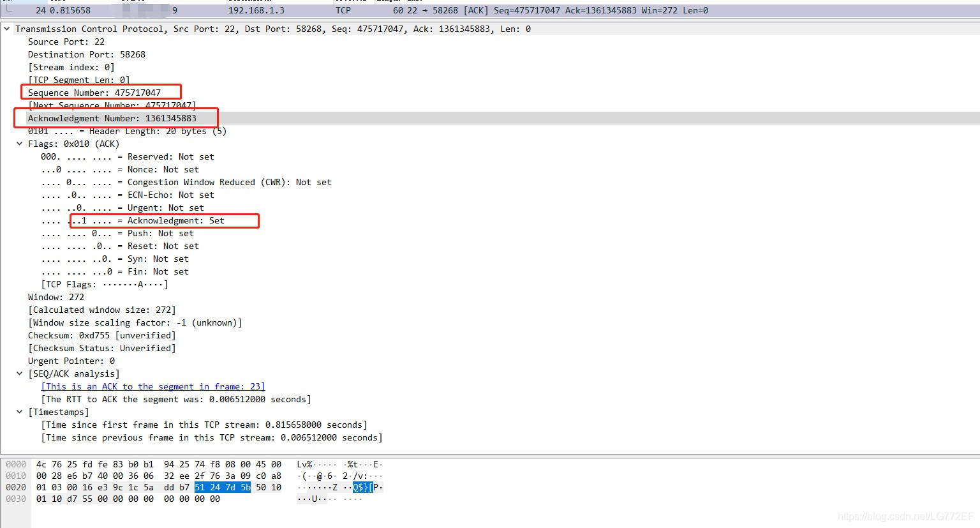Select the Checksum: 0xd755 field
The image size is (980, 528).
102,335
